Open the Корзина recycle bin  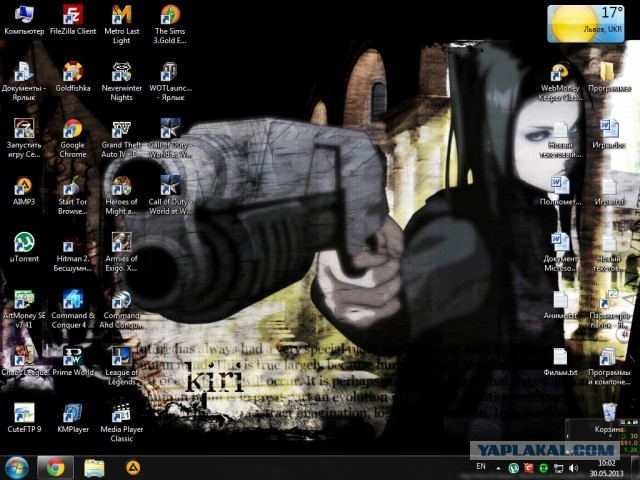point(608,413)
